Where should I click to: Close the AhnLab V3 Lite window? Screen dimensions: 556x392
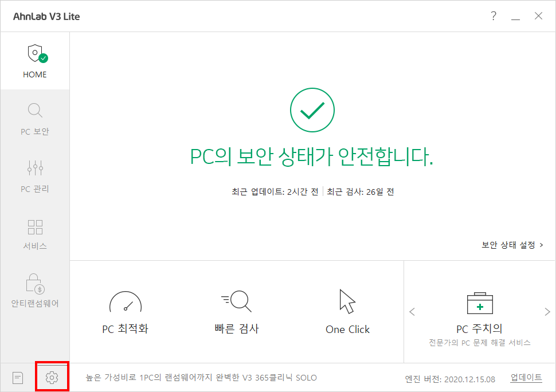(538, 16)
